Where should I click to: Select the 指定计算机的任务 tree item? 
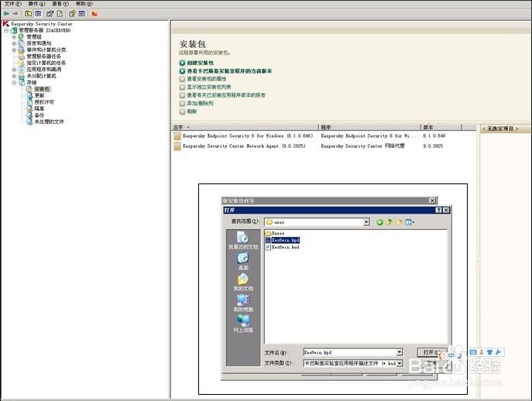click(x=46, y=63)
